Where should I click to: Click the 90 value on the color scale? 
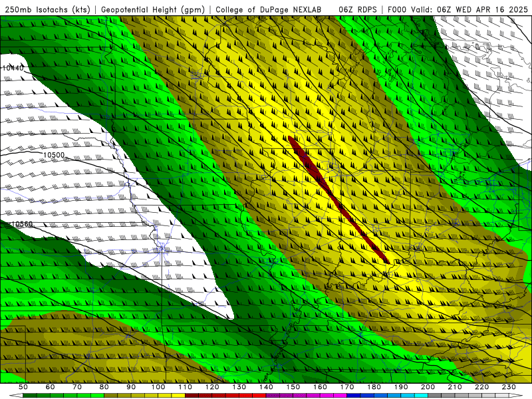click(x=131, y=387)
